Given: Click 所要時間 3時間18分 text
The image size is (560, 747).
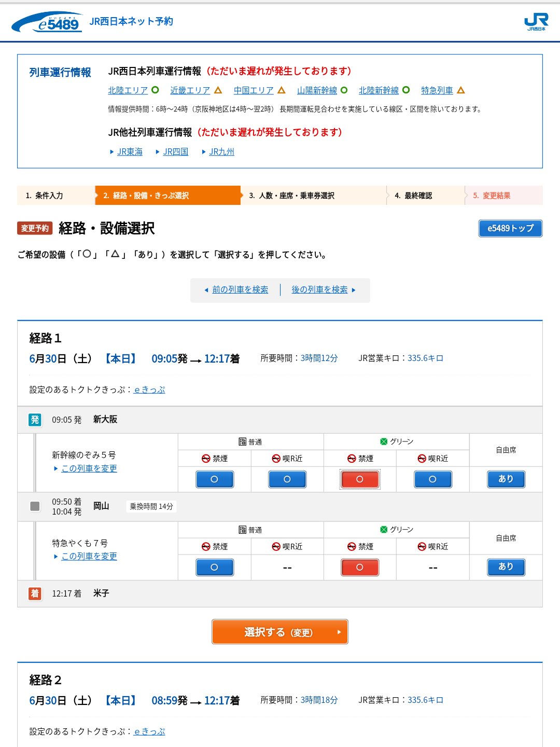Looking at the screenshot, I should pos(299,700).
